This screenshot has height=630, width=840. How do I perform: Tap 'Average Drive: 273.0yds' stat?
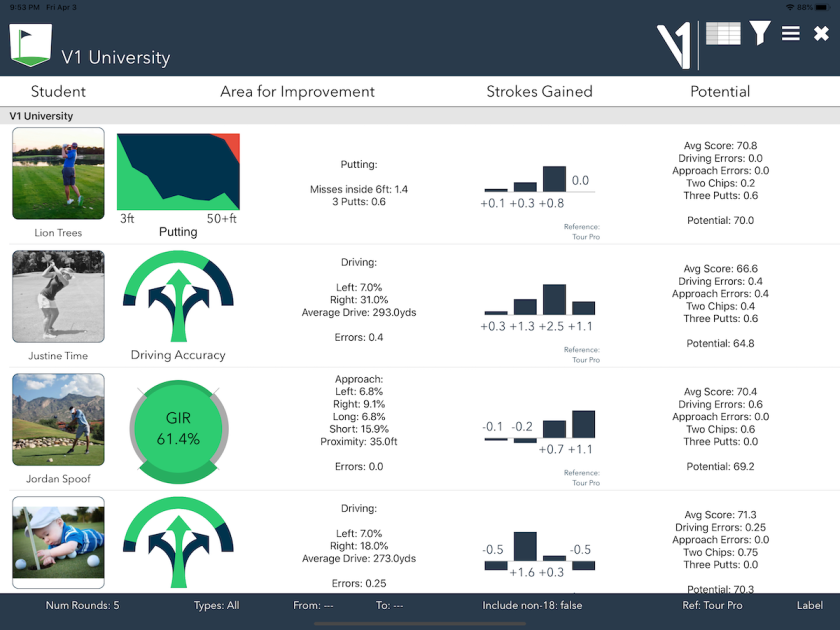tap(359, 559)
